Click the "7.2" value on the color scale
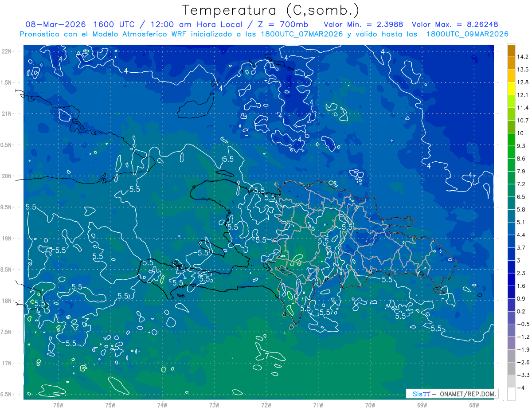The width and height of the screenshot is (532, 411). pyautogui.click(x=521, y=184)
